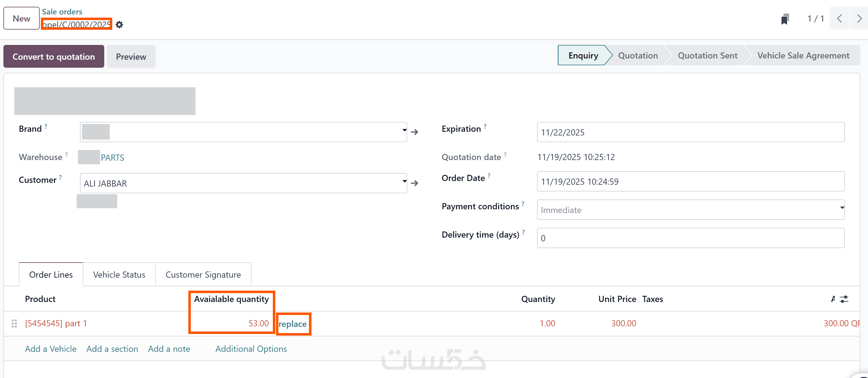Open Customer record via arrow link icon
Screen dimensions: 868x378
pos(414,183)
